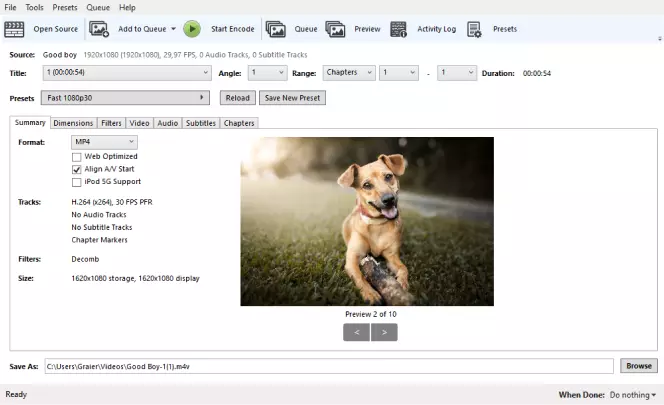Viewport: 664px width, 405px height.
Task: Click the No Audio Tracks text
Action: pyautogui.click(x=99, y=215)
